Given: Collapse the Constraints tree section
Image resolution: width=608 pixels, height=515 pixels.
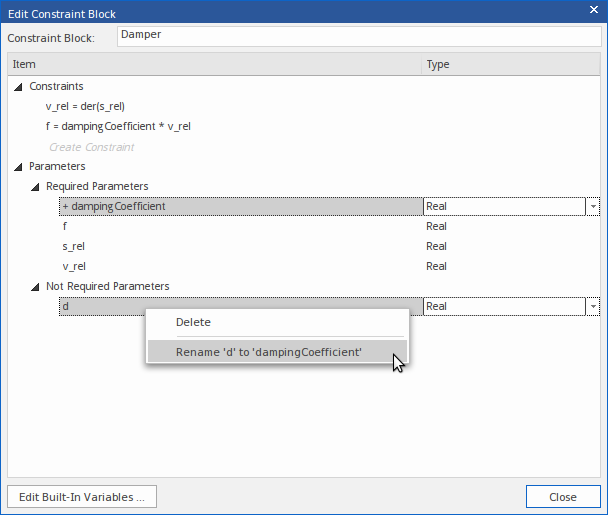Looking at the screenshot, I should [x=19, y=87].
